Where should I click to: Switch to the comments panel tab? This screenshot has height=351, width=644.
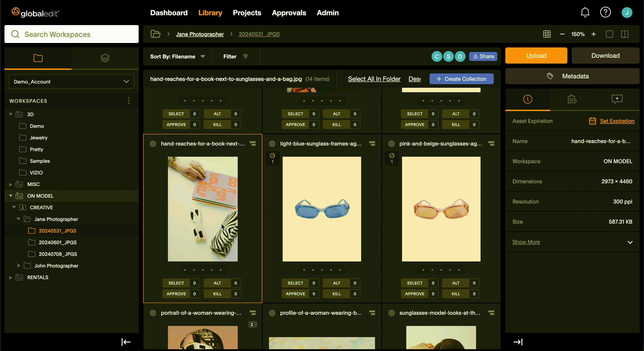[x=617, y=99]
